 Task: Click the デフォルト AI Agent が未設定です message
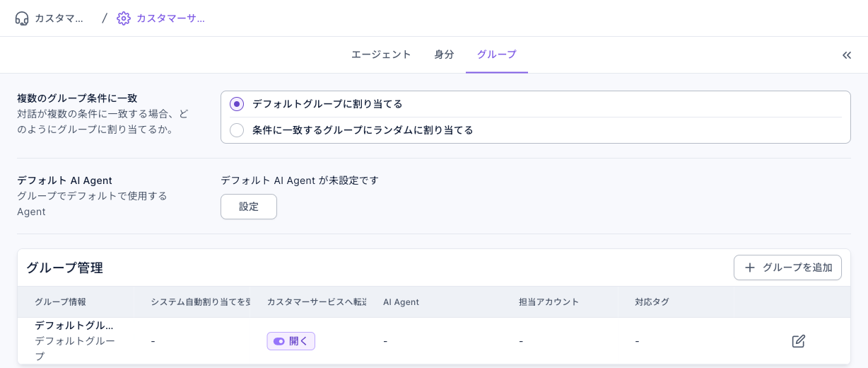[300, 180]
